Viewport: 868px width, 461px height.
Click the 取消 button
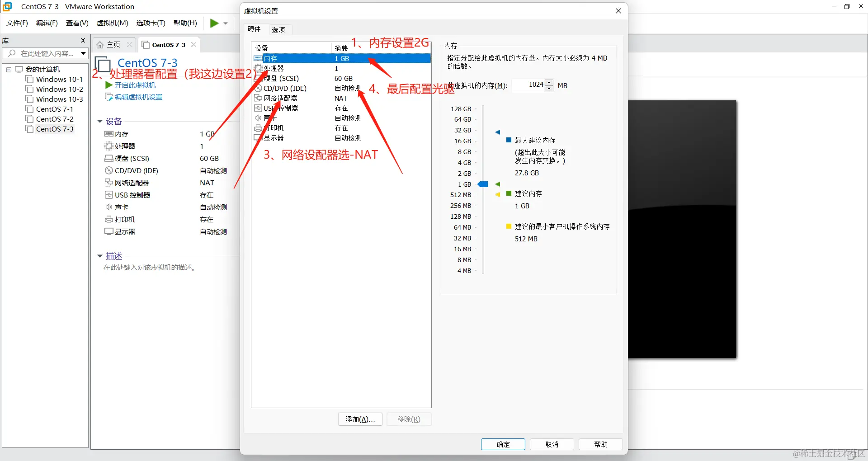click(x=552, y=444)
